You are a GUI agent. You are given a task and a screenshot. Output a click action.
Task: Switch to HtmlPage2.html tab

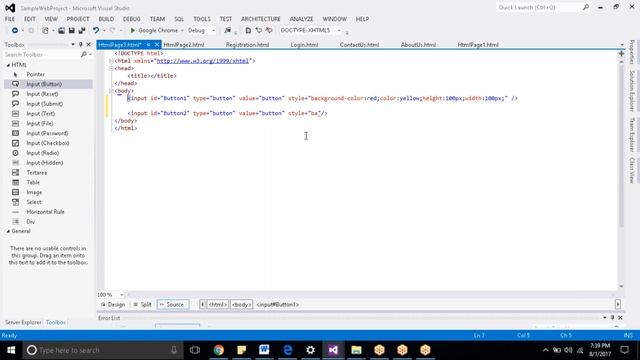point(184,45)
